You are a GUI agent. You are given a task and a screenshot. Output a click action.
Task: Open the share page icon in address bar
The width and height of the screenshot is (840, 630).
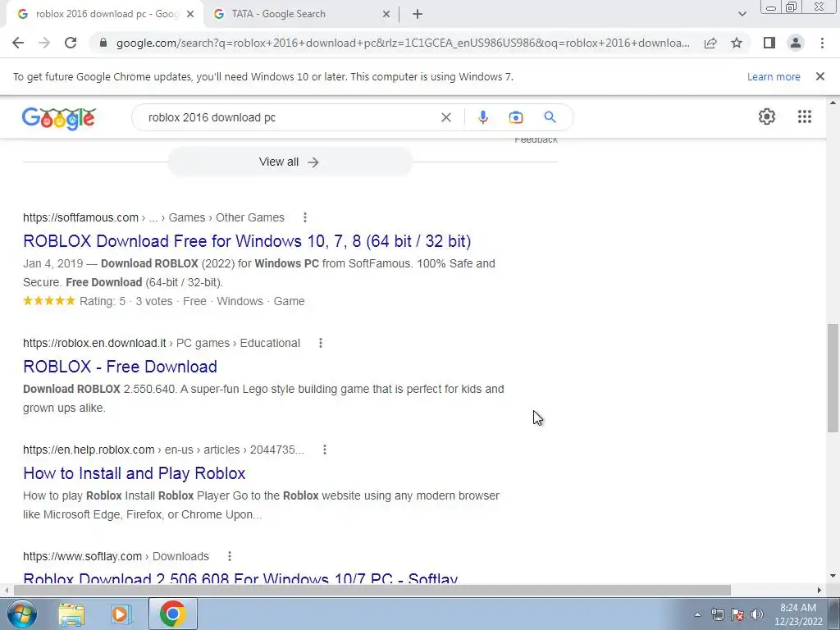(x=710, y=43)
